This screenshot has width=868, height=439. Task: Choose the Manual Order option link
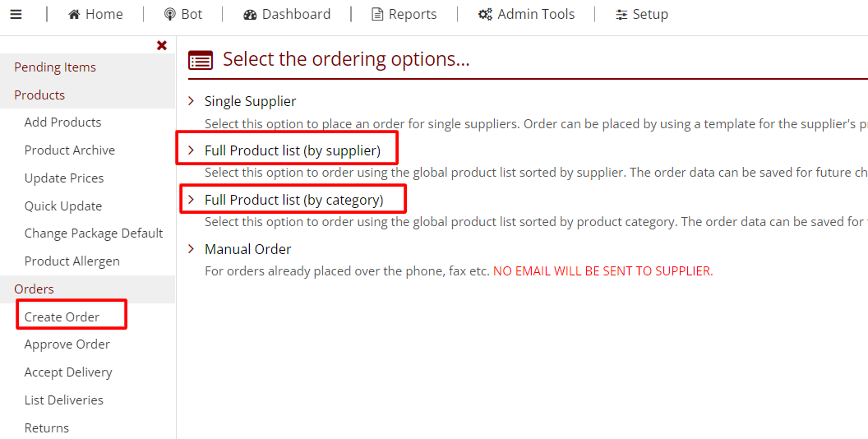(247, 249)
